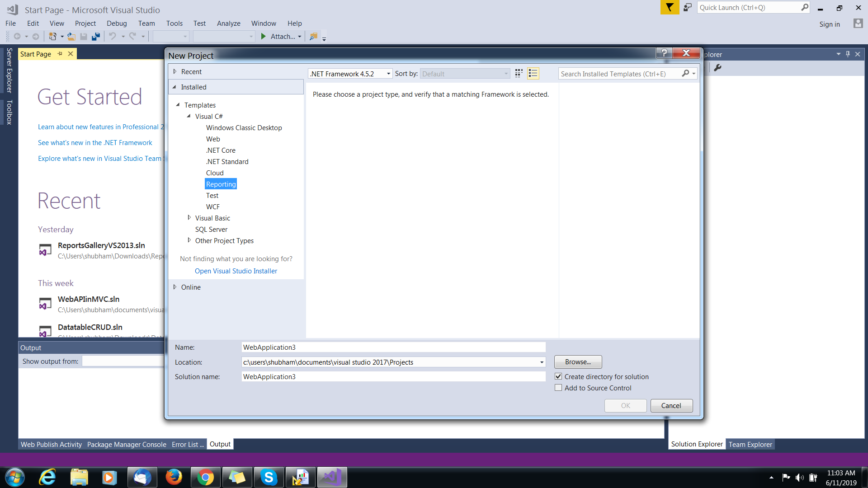Close the Start Page tab
This screenshot has width=868, height=488.
coord(71,54)
